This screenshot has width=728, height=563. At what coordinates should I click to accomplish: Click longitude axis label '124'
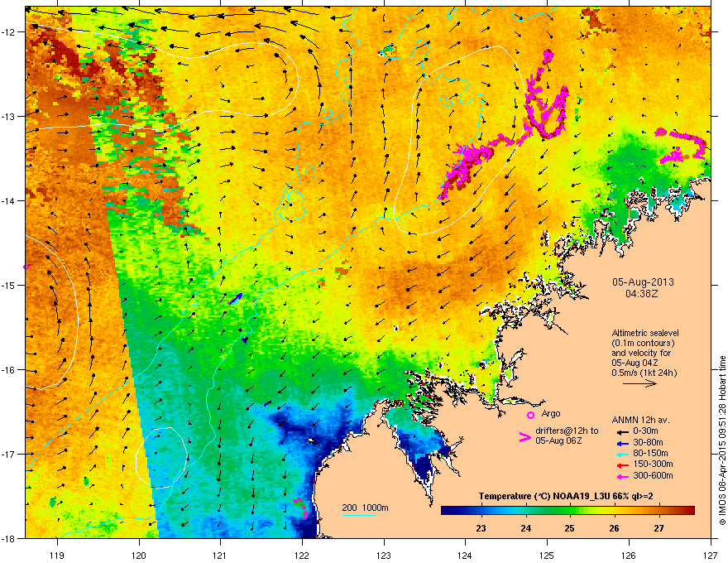(465, 555)
